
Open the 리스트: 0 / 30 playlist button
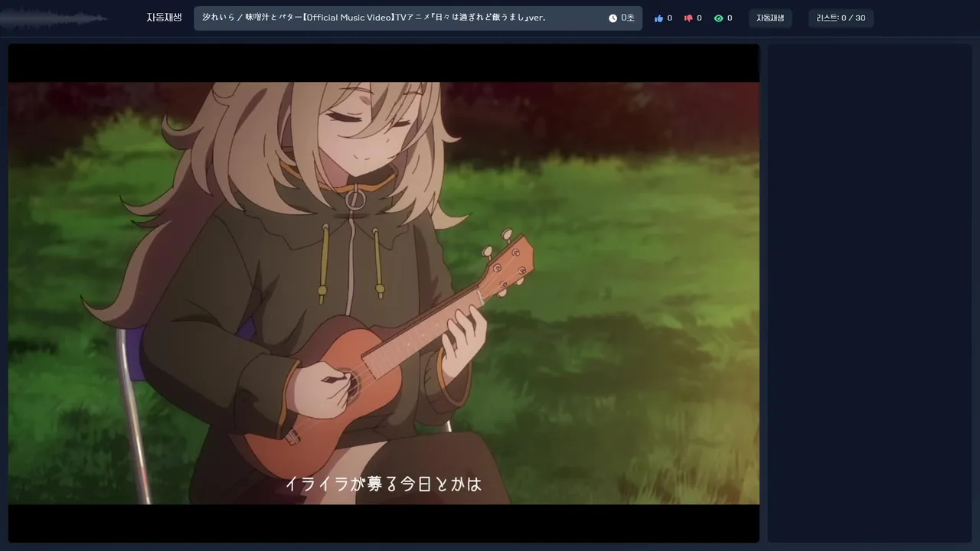[x=841, y=18]
